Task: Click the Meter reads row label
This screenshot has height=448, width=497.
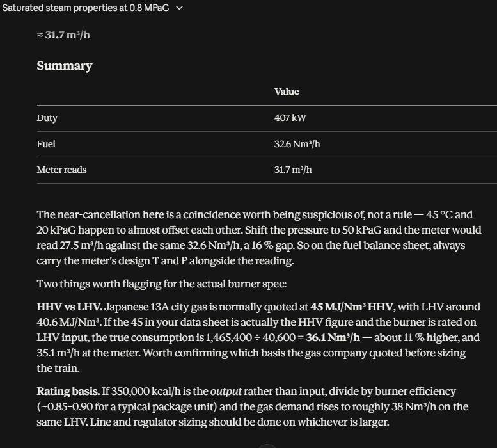Action: pyautogui.click(x=61, y=170)
